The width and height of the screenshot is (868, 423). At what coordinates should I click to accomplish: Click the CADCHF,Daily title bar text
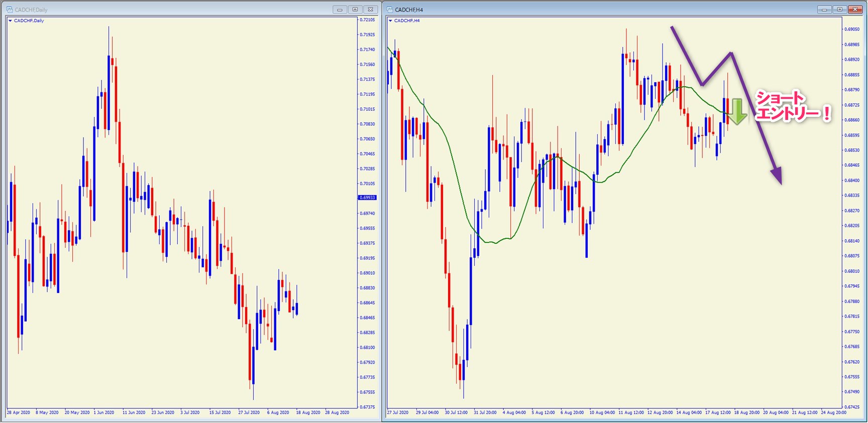pyautogui.click(x=31, y=10)
